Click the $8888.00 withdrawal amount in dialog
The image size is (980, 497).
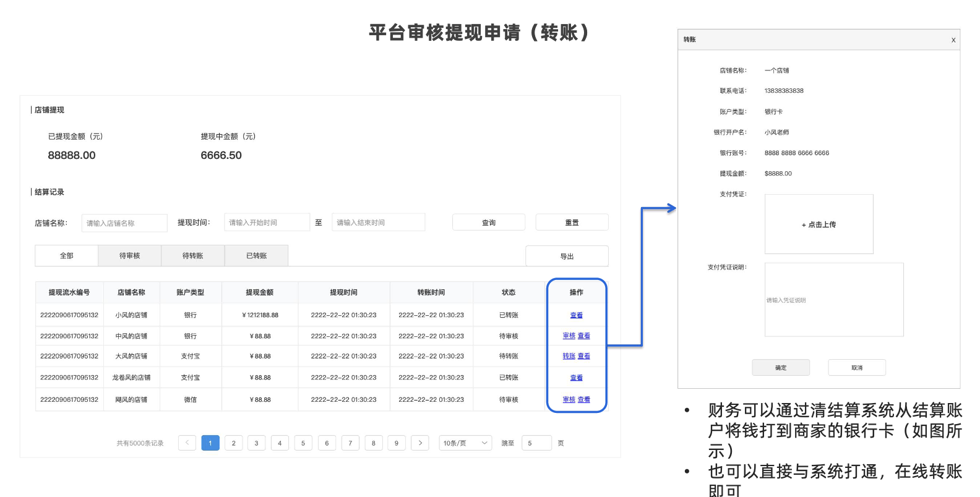point(778,174)
